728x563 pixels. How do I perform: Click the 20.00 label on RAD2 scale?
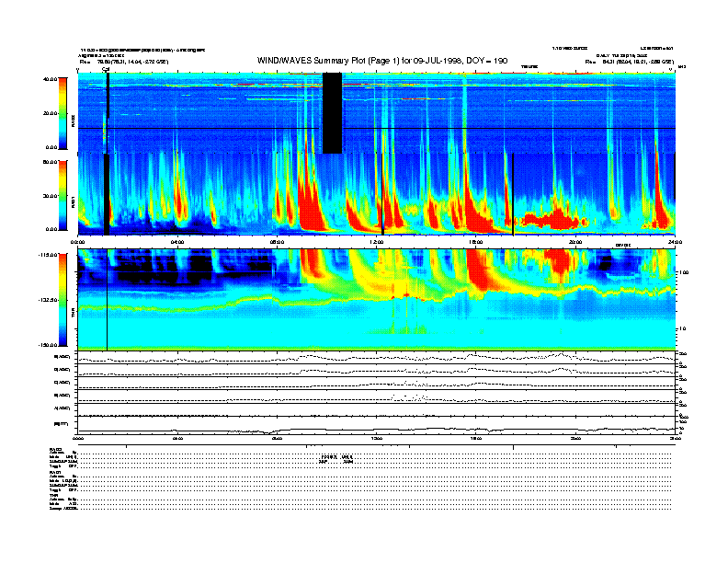coord(50,113)
